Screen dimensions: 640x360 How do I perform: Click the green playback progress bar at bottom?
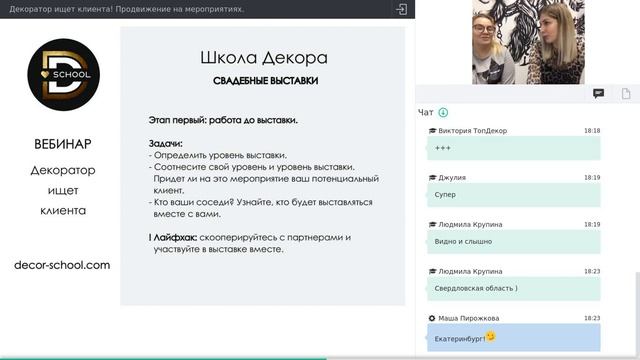163,358
